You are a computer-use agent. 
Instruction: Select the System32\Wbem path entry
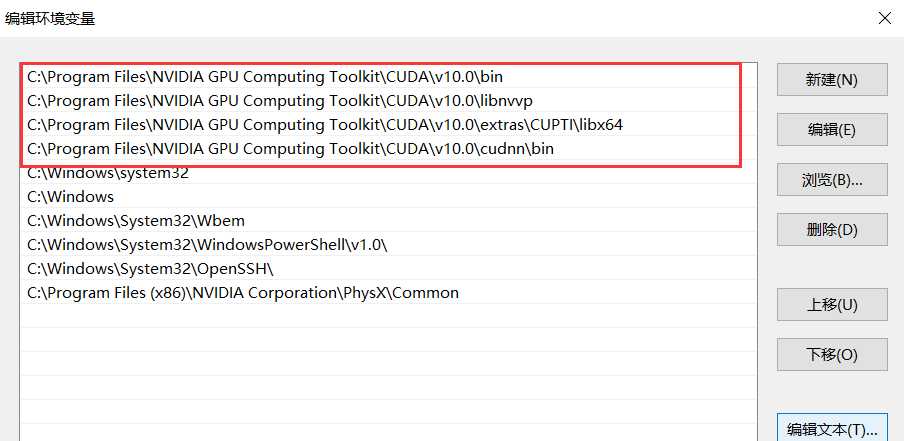[x=136, y=221]
